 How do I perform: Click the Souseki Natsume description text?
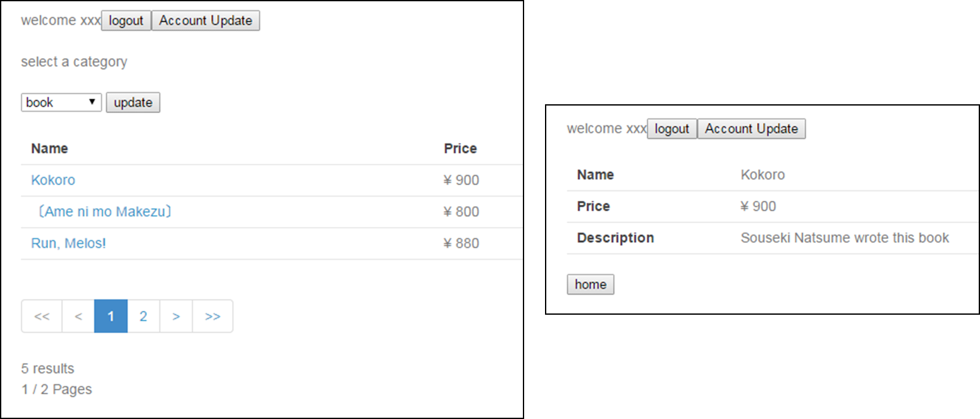pos(845,238)
